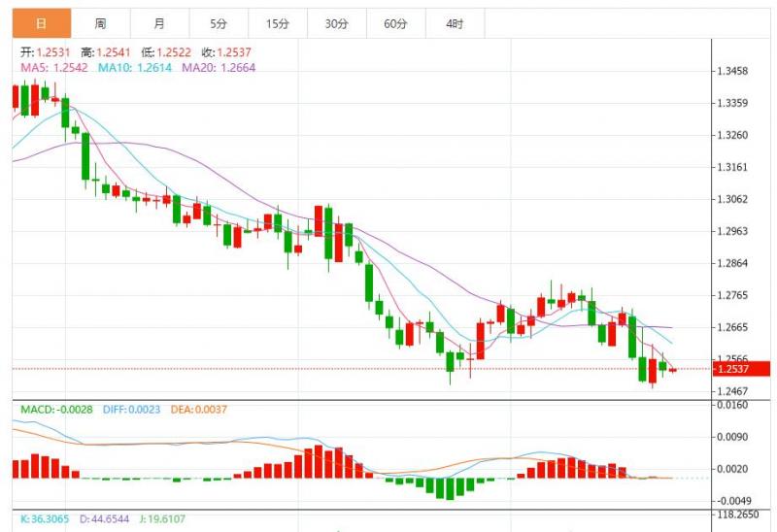Click the DEA:0.0037 label

pos(199,410)
